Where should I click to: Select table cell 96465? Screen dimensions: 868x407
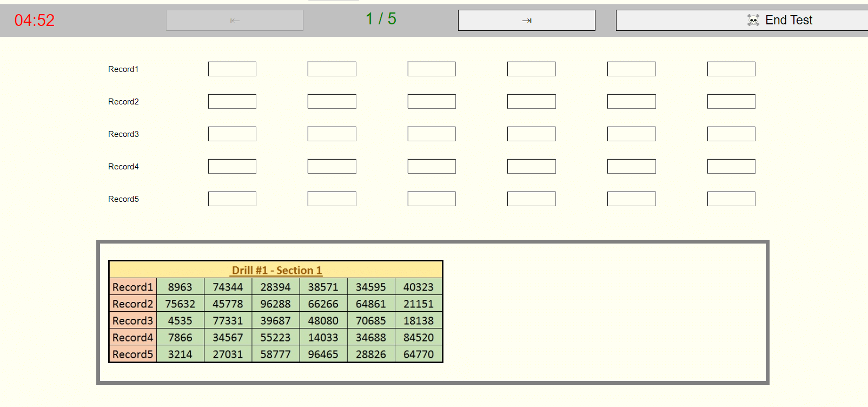click(x=323, y=354)
